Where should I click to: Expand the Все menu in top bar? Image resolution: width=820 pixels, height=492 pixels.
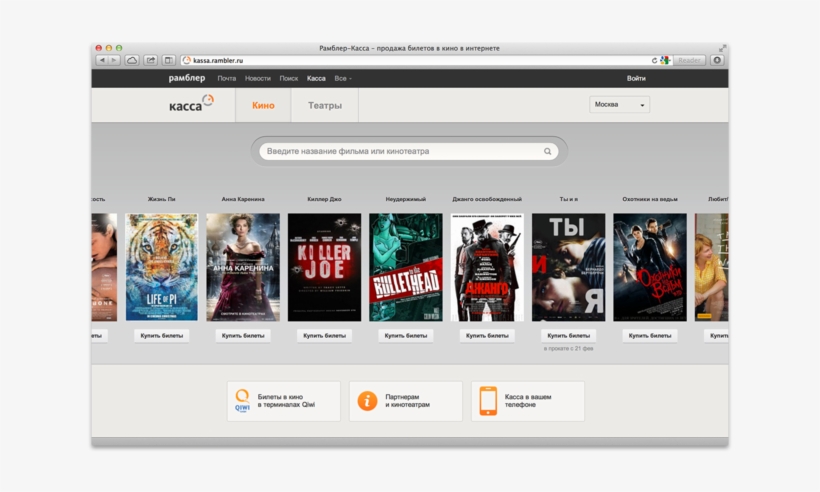click(x=343, y=78)
